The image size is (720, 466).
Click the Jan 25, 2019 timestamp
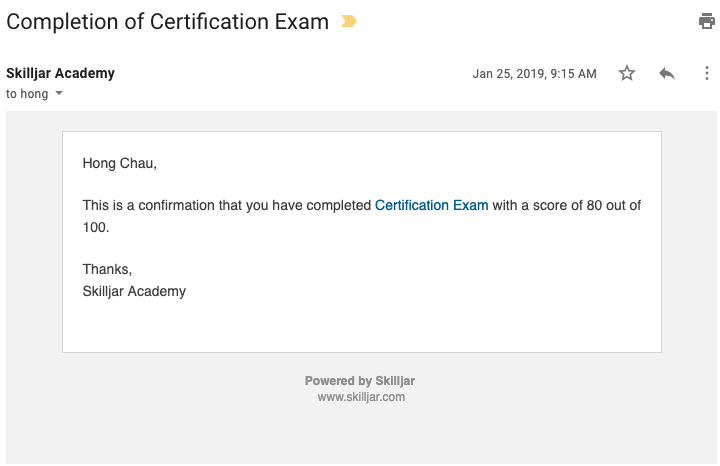(534, 74)
